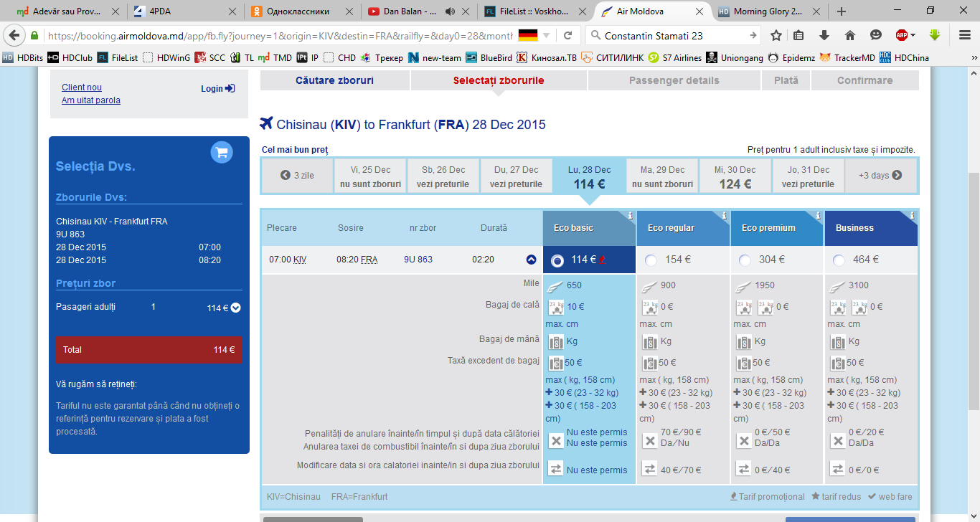Viewport: 980px width, 522px height.
Task: Open a new browser tab
Action: 842,11
